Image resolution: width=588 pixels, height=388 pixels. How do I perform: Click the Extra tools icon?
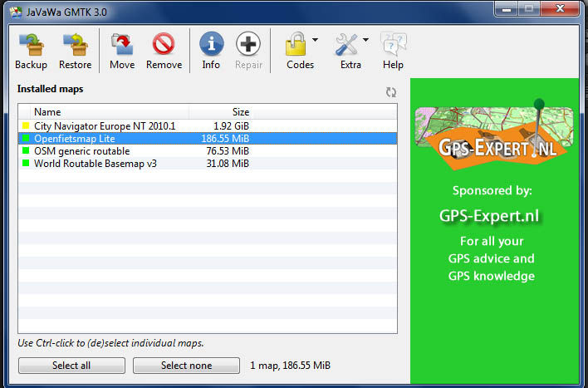click(x=347, y=46)
